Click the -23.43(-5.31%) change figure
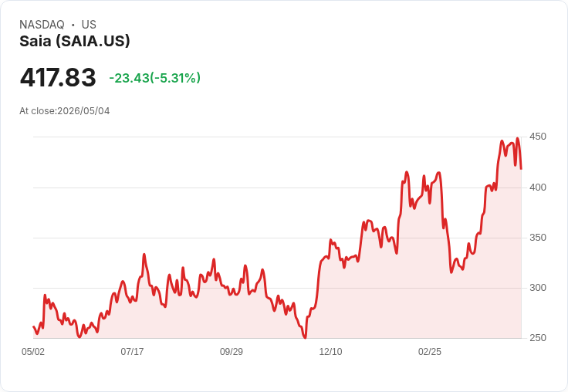 154,78
